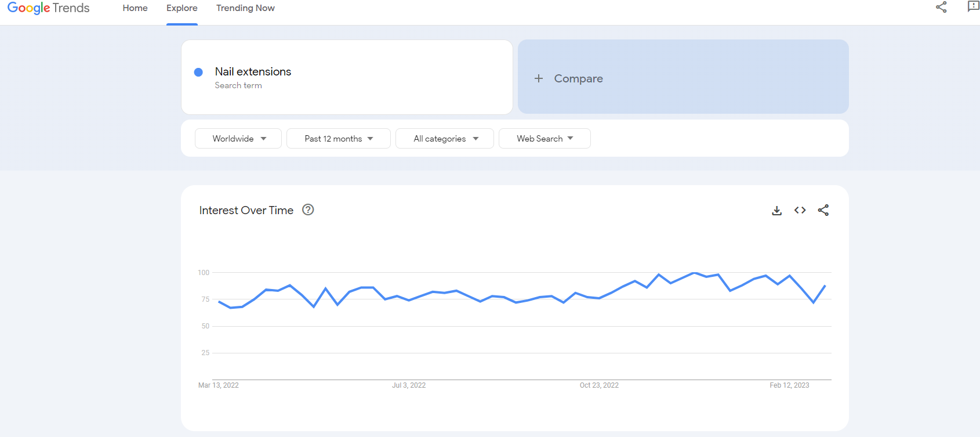
Task: Click the Google Trends logo
Action: [49, 8]
